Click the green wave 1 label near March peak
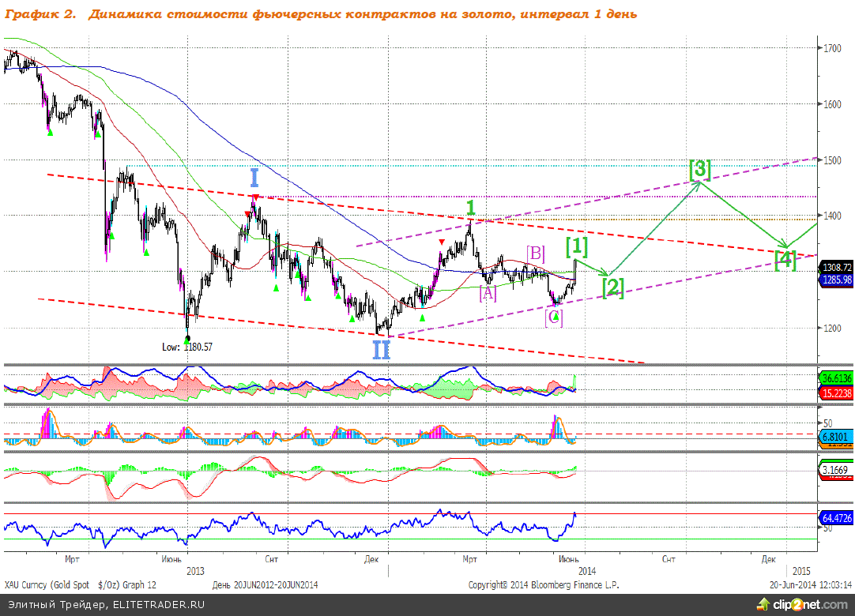Viewport: 855px width, 616px height. [470, 208]
